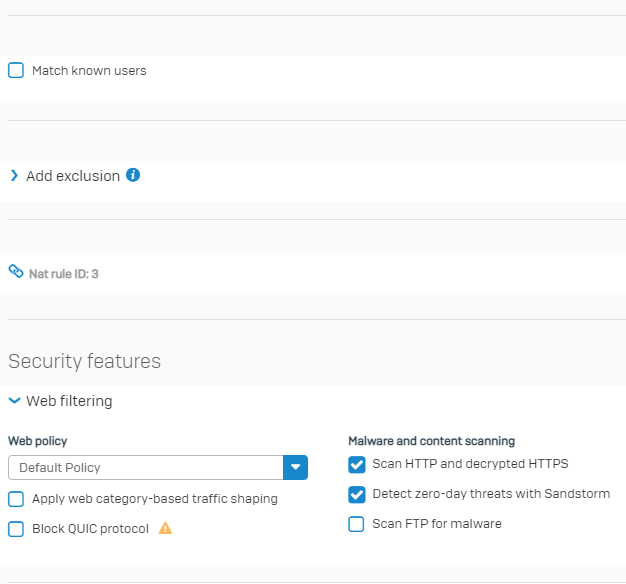Click the NAT rule link chain icon
Screen dimensions: 626x584
pyautogui.click(x=16, y=271)
